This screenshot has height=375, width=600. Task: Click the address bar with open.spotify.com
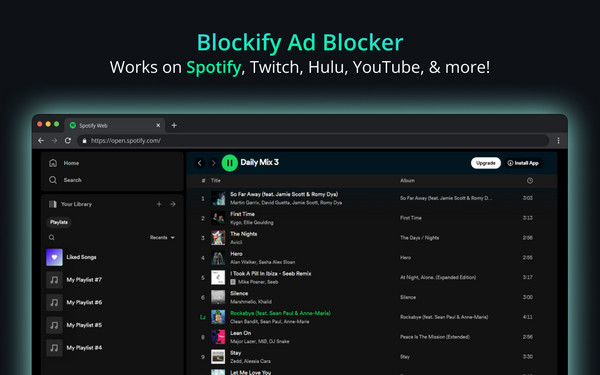pos(313,140)
